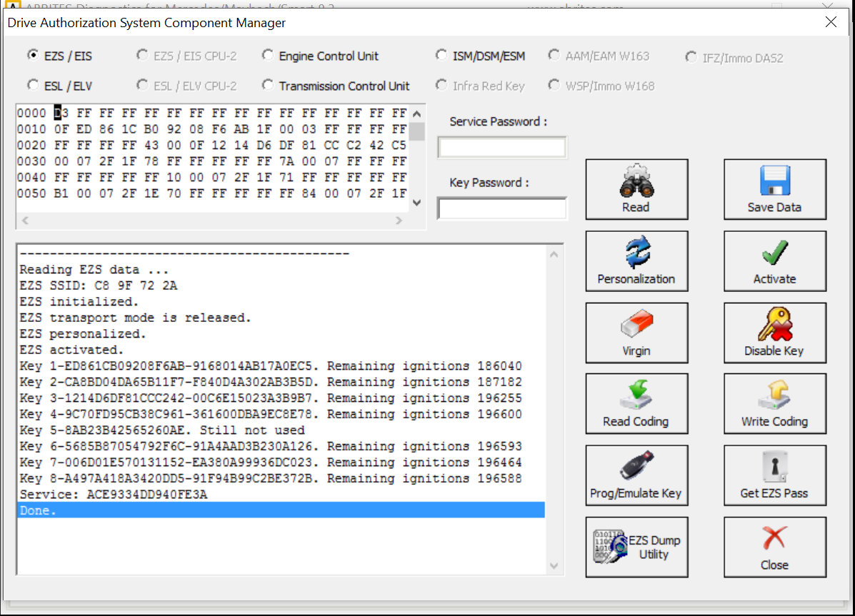855x616 pixels.
Task: Click inside the Service Password field
Action: pos(501,148)
